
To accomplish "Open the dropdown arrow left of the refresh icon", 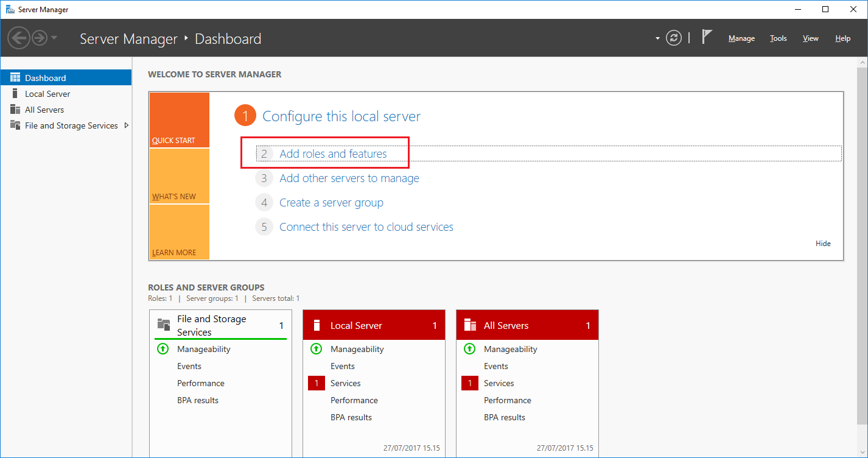I will [x=657, y=38].
